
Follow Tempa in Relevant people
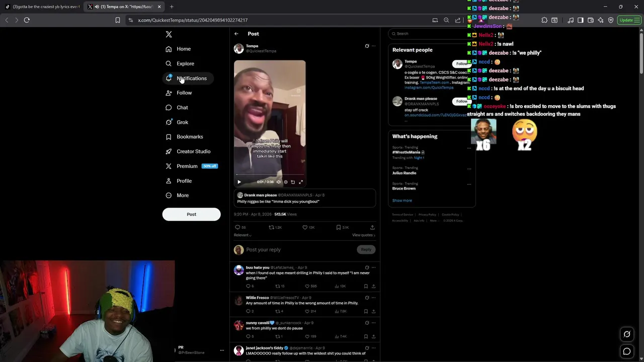461,64
